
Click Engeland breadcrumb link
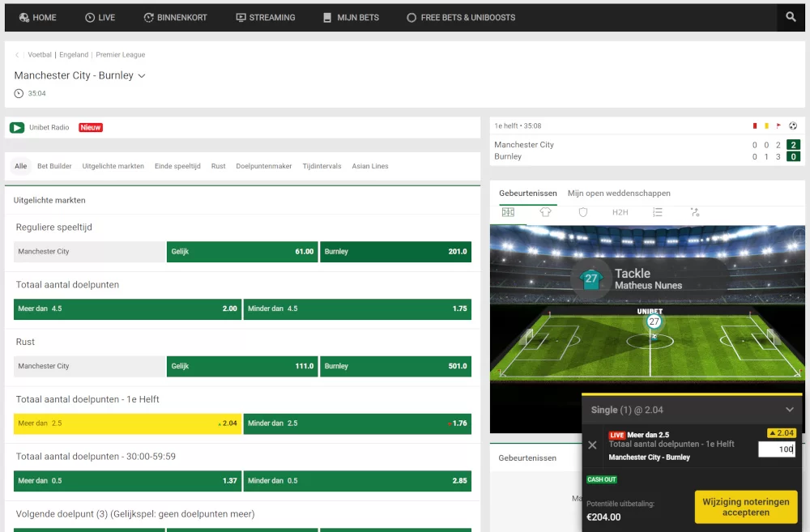click(x=74, y=55)
